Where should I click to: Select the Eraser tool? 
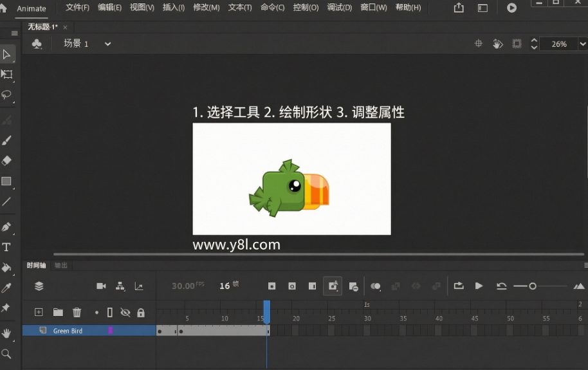pyautogui.click(x=6, y=161)
